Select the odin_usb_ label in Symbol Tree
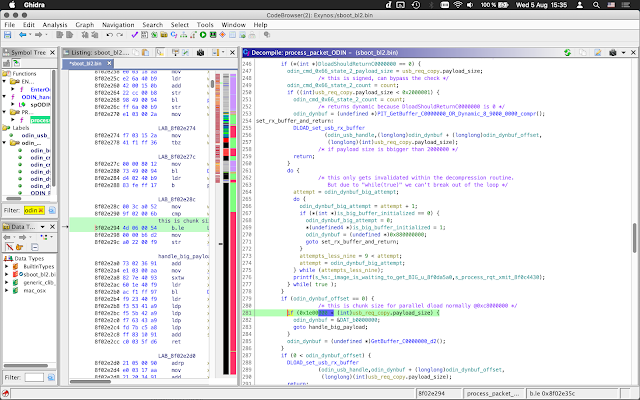The width and height of the screenshot is (640, 400). point(35,136)
